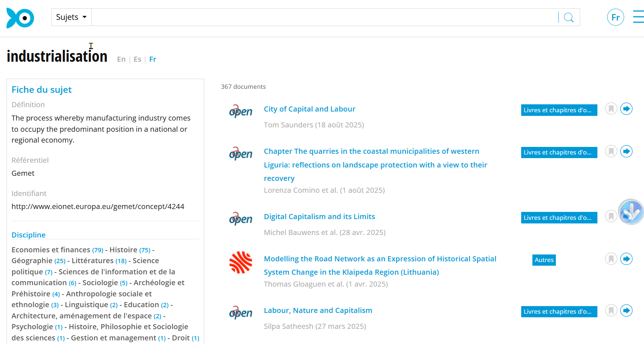
Task: Click the red striped logo thumbnail
Action: (241, 262)
